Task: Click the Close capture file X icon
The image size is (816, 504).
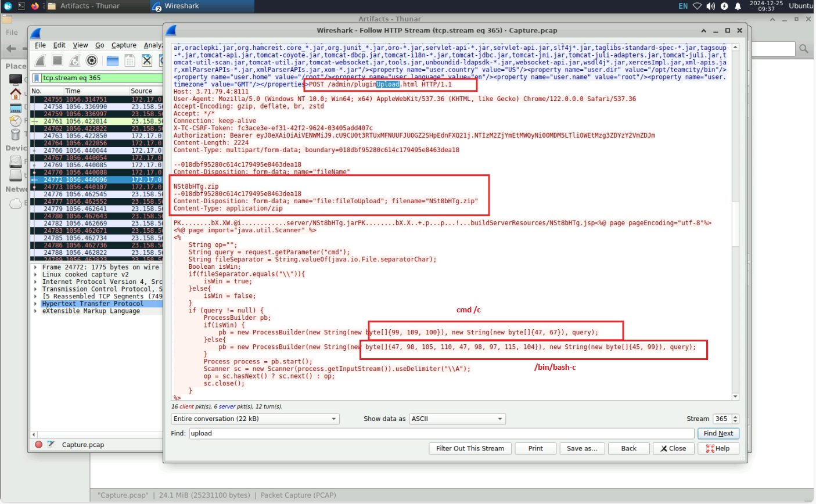Action: click(147, 60)
